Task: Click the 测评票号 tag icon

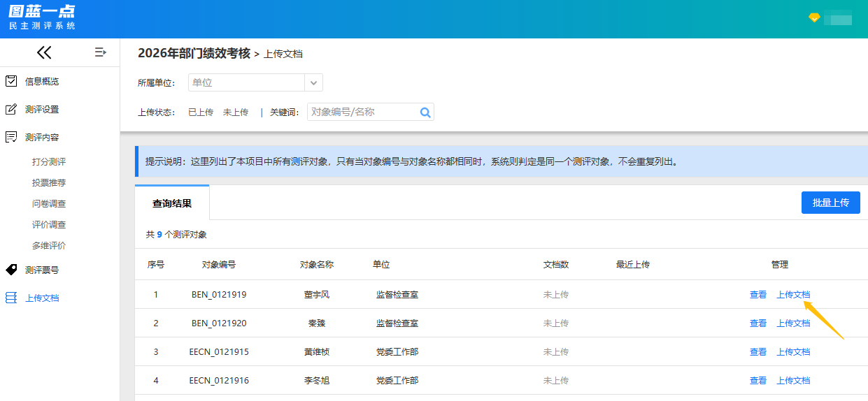Action: (11, 270)
